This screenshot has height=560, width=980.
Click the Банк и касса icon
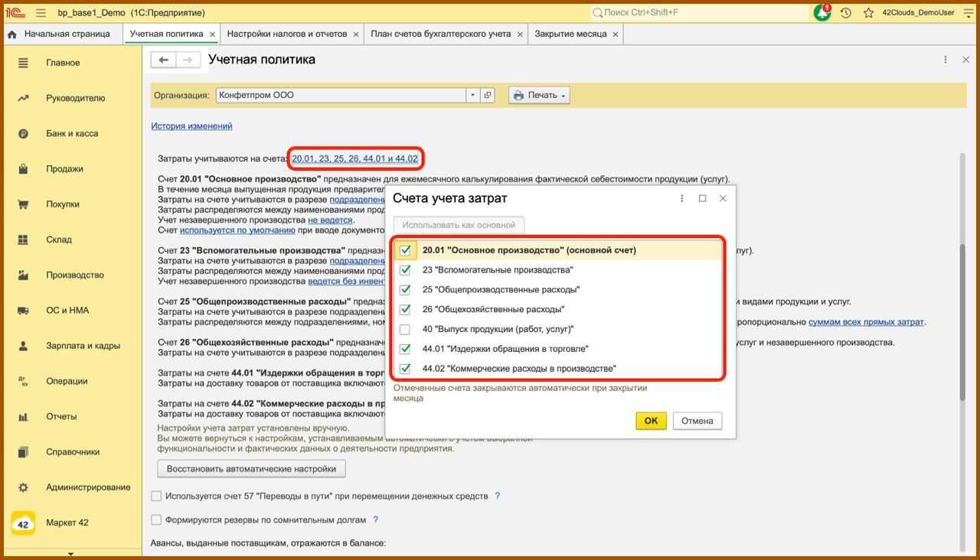point(23,134)
